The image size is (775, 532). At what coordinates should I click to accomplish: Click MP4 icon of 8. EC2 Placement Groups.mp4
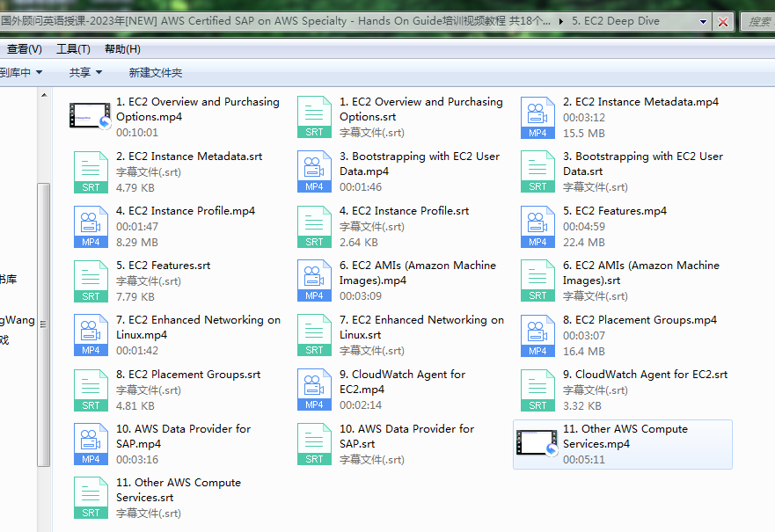(537, 335)
